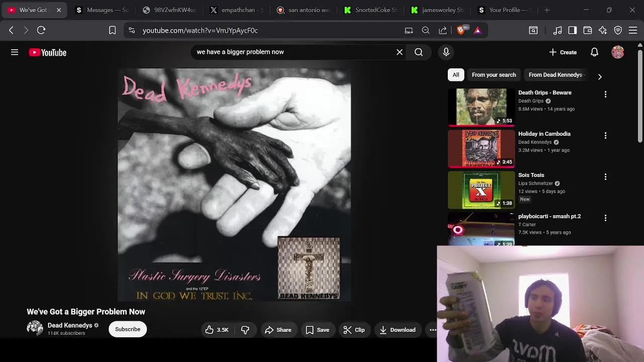
Task: Open a new browser tab
Action: tap(547, 10)
